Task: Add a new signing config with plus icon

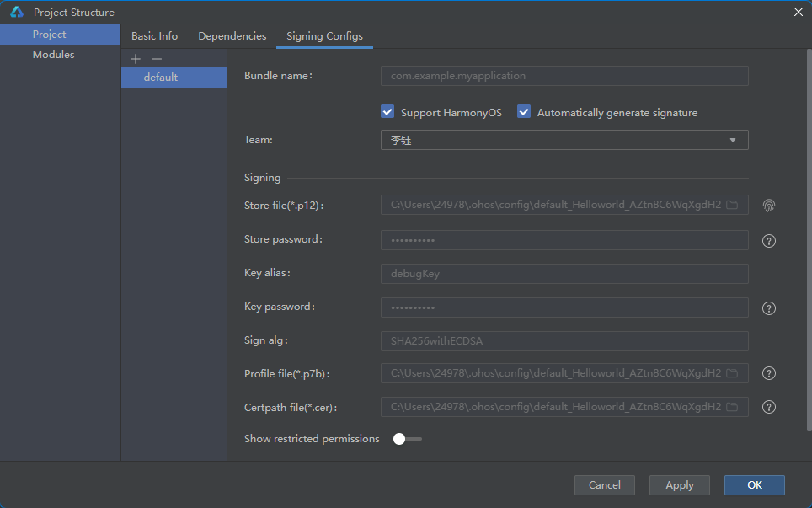Action: (136, 59)
